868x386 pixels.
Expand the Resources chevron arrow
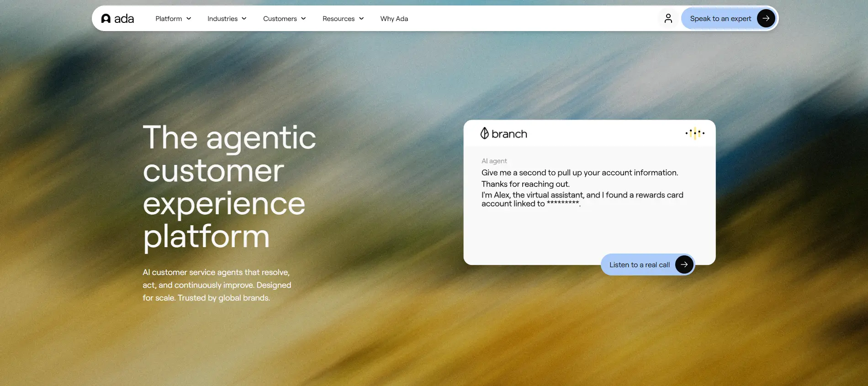click(361, 19)
